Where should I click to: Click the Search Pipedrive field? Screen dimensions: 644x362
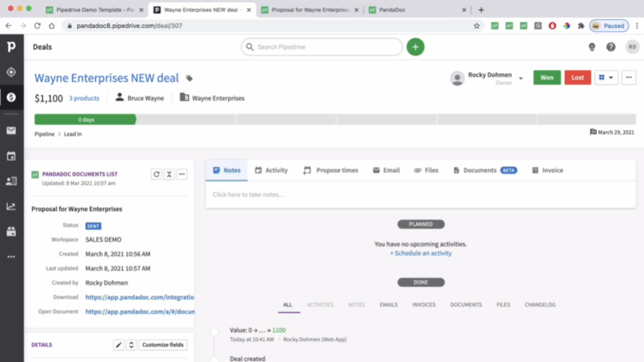(321, 47)
